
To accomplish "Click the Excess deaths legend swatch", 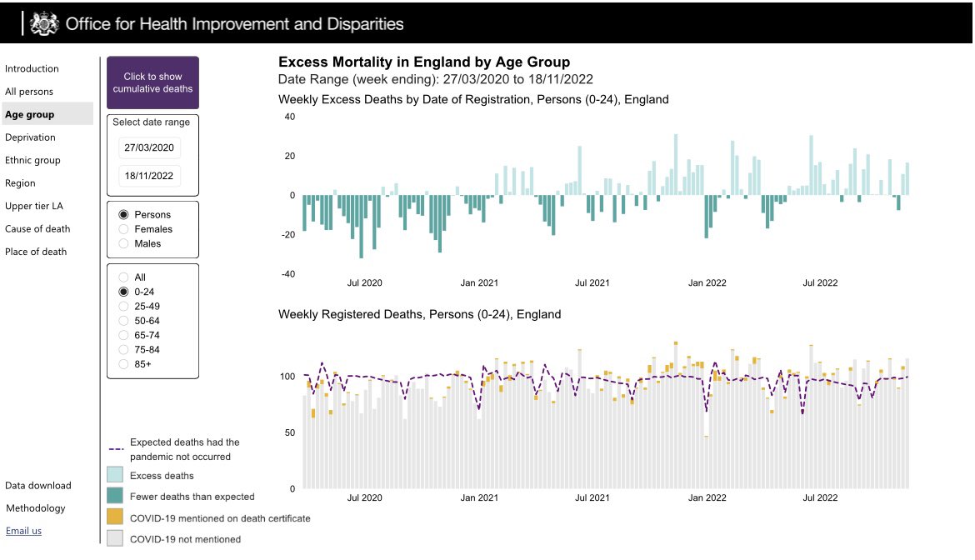I will (115, 475).
